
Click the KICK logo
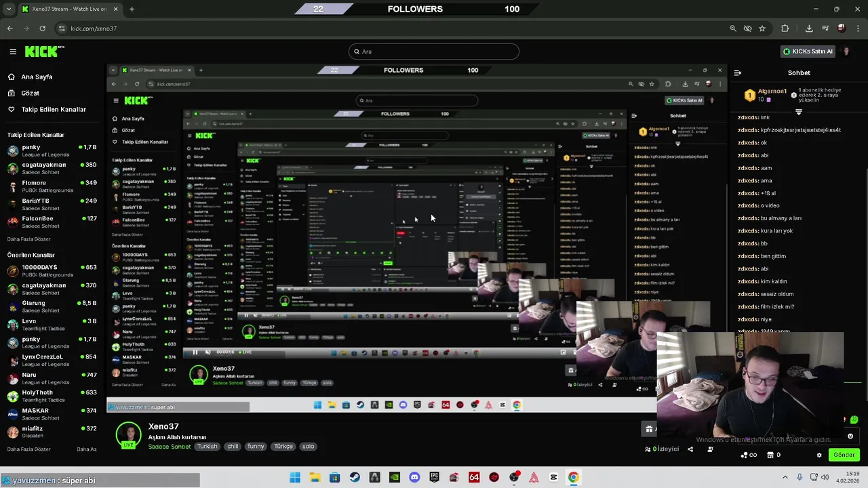44,52
